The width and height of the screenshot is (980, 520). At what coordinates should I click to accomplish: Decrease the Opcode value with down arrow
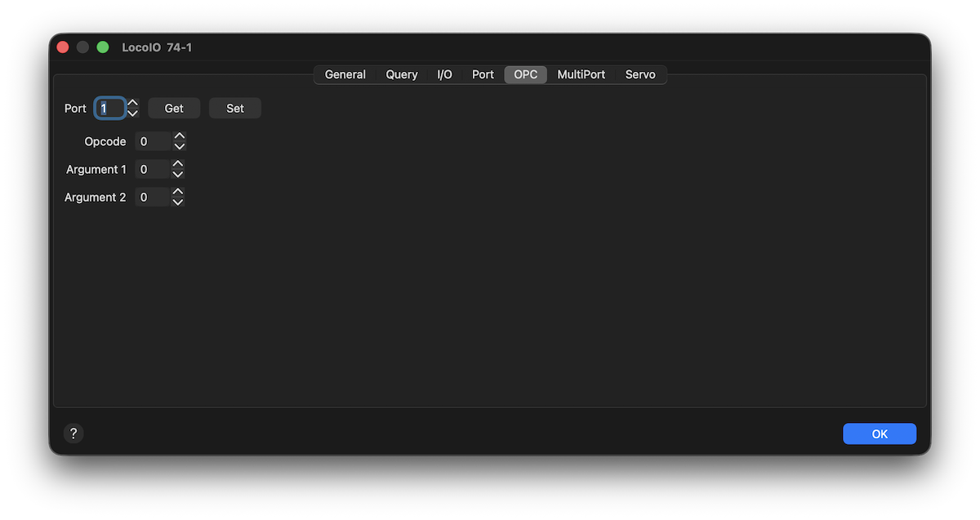point(180,147)
